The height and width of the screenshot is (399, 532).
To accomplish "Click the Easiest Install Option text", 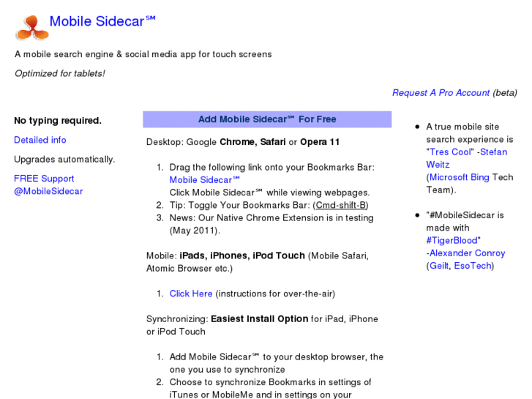I will pyautogui.click(x=259, y=319).
